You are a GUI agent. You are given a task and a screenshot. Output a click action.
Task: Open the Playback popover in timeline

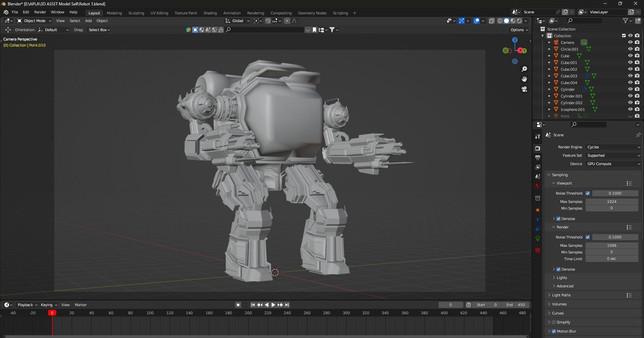coord(27,305)
